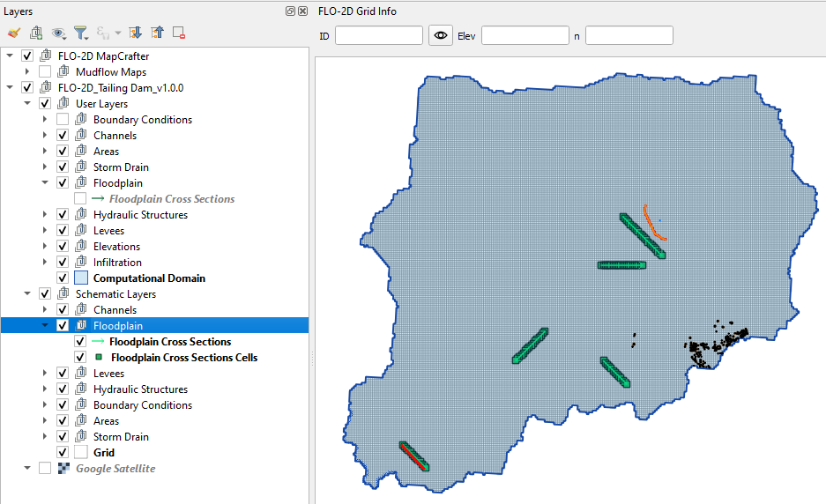Enable the Mudflow Maps checkbox
This screenshot has height=504, width=826.
click(x=45, y=72)
